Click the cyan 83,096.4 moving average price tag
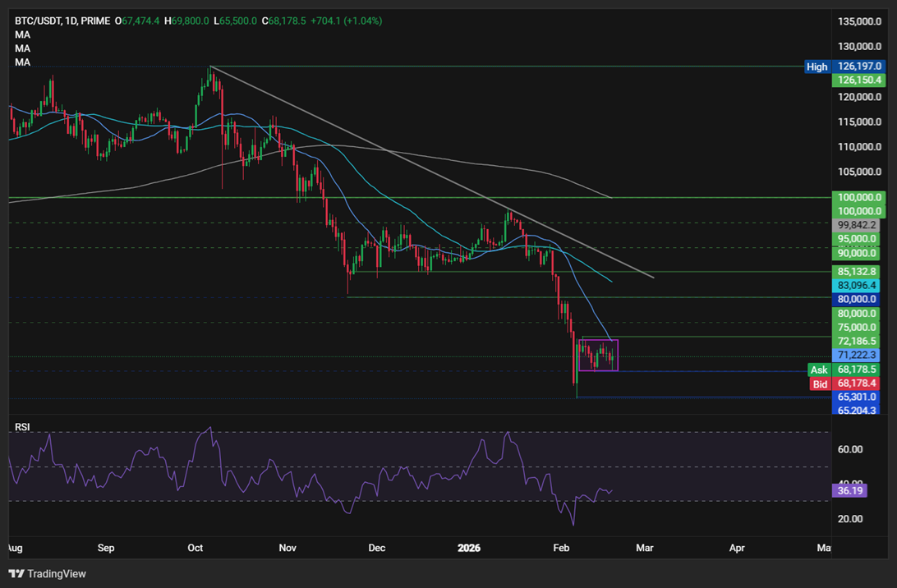 (x=855, y=285)
